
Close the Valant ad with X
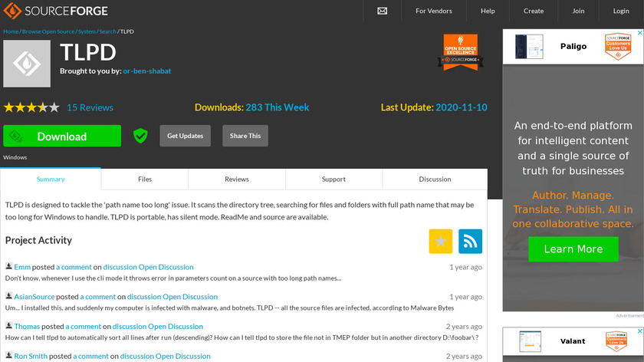[x=639, y=331]
